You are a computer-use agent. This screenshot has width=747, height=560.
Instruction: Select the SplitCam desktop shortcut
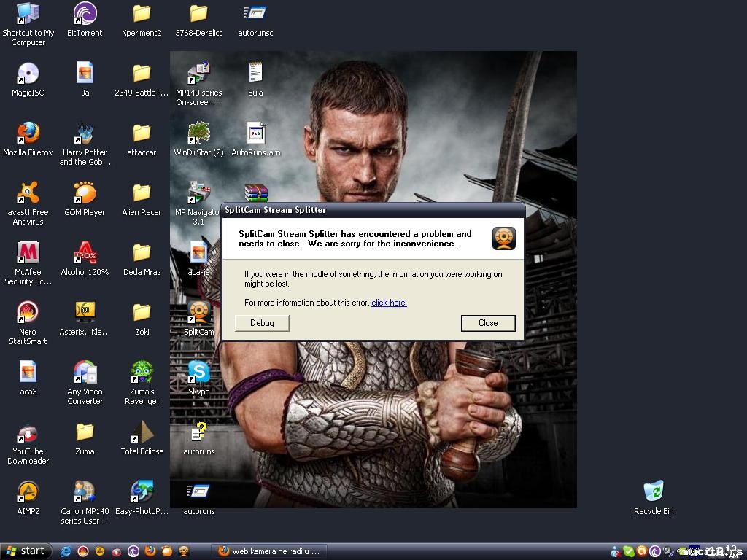click(198, 318)
